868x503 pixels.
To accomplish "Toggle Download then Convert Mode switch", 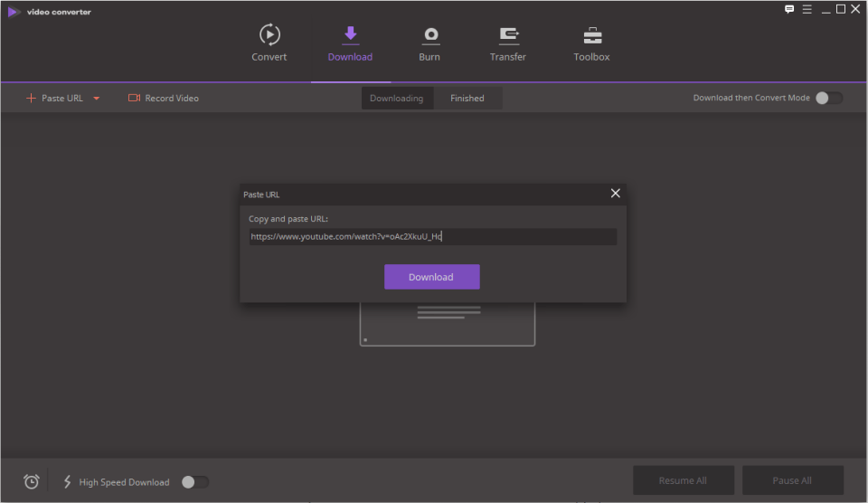I will (829, 98).
